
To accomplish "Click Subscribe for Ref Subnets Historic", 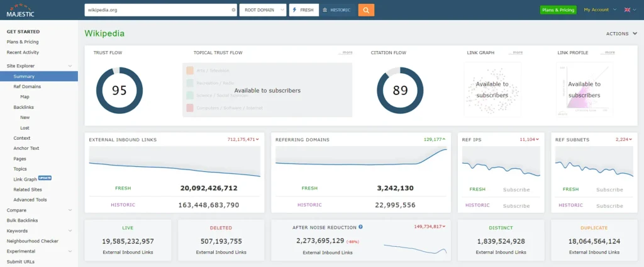I will pos(609,206).
